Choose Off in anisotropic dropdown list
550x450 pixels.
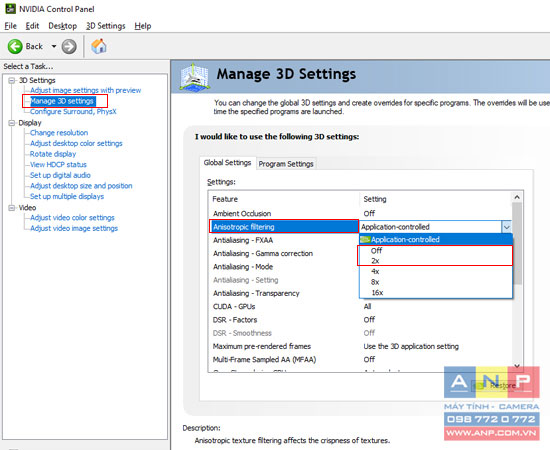pyautogui.click(x=436, y=250)
